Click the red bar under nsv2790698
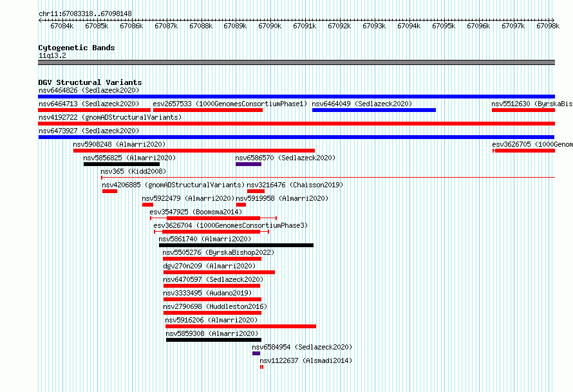Image resolution: width=573 pixels, height=392 pixels. click(x=212, y=313)
